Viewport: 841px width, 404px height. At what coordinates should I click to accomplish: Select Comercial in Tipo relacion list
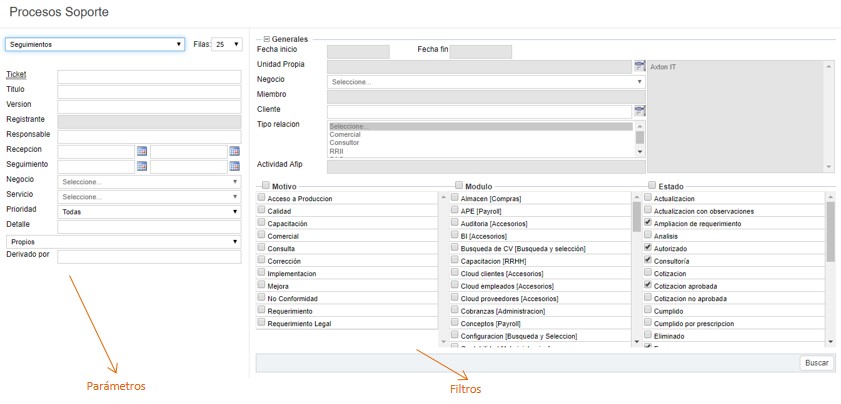coord(345,134)
